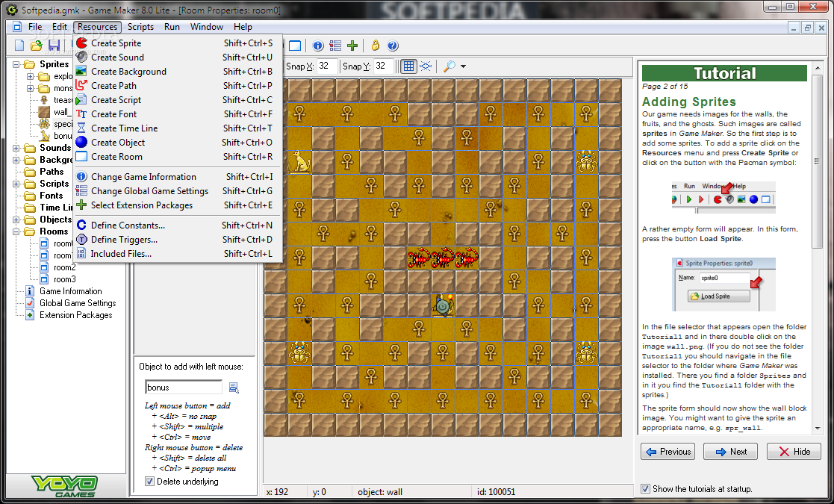Open a game with the folder icon
Viewport: 834px width, 504px height.
point(36,46)
